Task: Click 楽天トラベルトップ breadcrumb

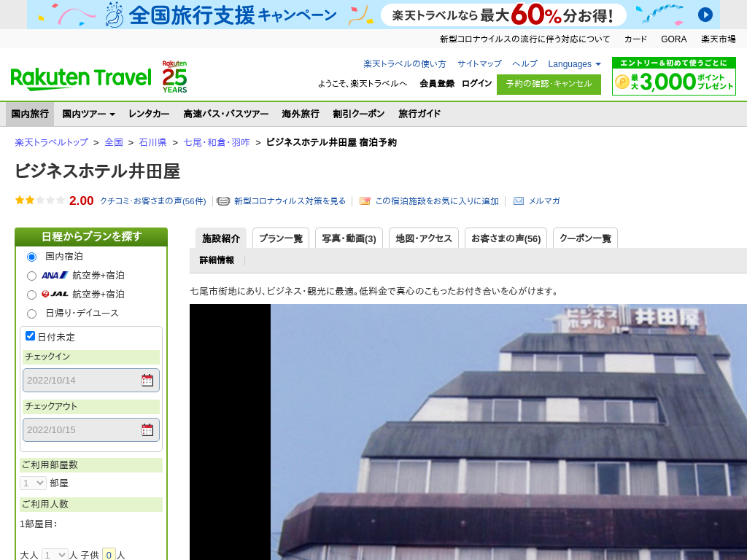Action: click(x=52, y=142)
